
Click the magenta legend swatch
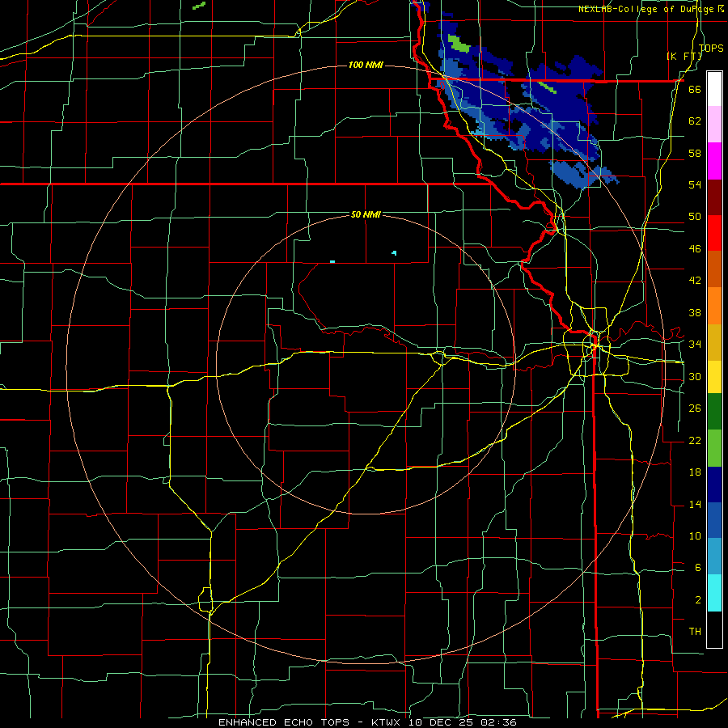coord(714,161)
